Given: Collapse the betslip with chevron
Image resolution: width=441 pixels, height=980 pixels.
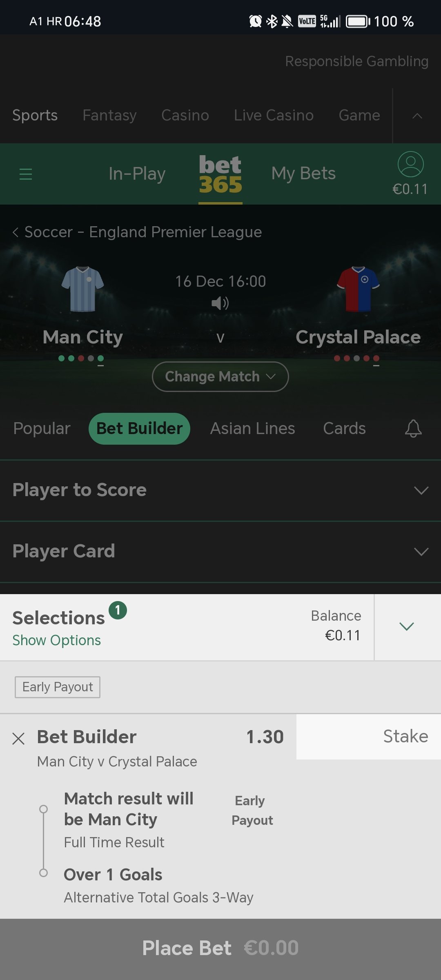Looking at the screenshot, I should [x=407, y=626].
